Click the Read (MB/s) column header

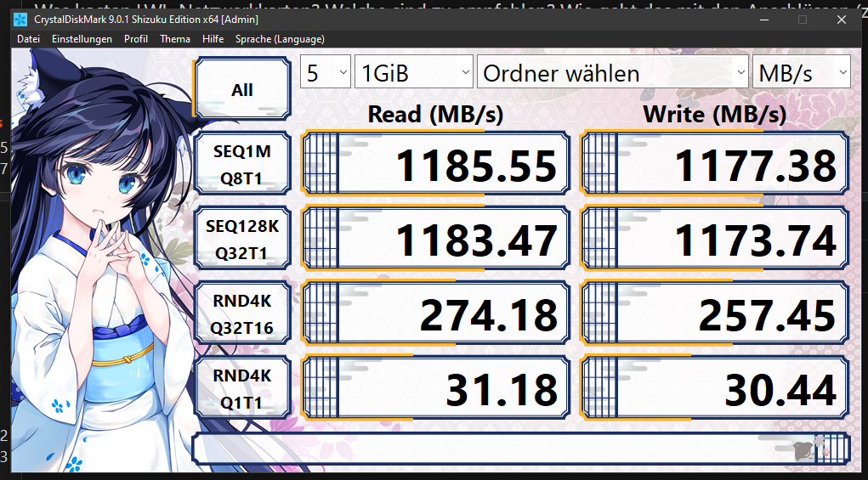tap(435, 115)
